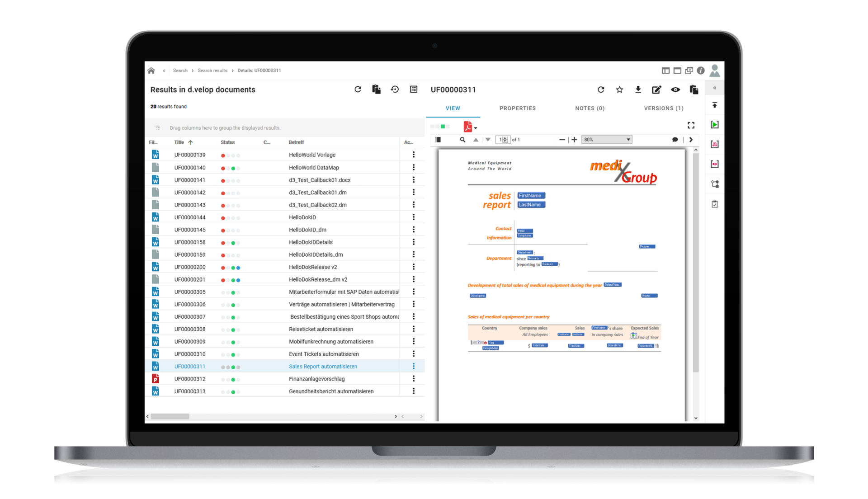Viewport: 868px width, 499px height.
Task: Add document UF00000311 to favorites with star
Action: (x=619, y=89)
